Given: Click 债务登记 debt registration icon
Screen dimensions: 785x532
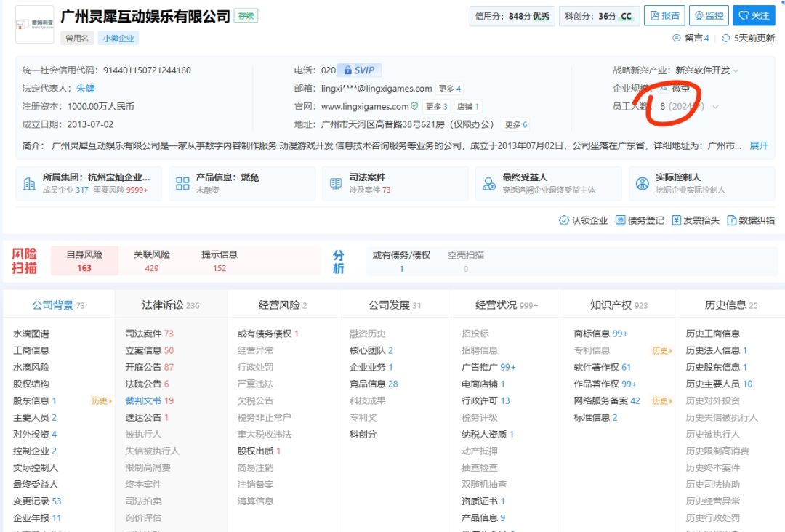Looking at the screenshot, I should 620,220.
